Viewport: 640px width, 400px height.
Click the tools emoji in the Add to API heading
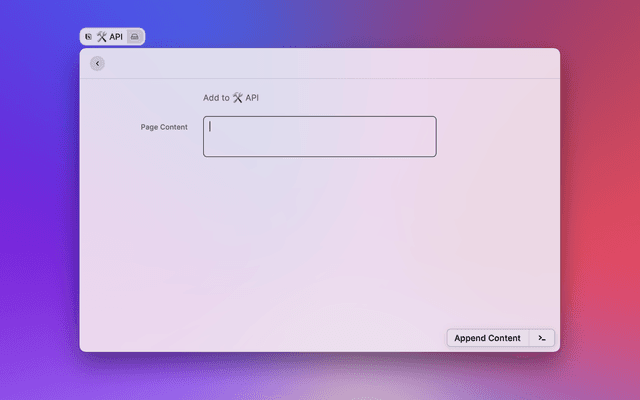point(238,98)
